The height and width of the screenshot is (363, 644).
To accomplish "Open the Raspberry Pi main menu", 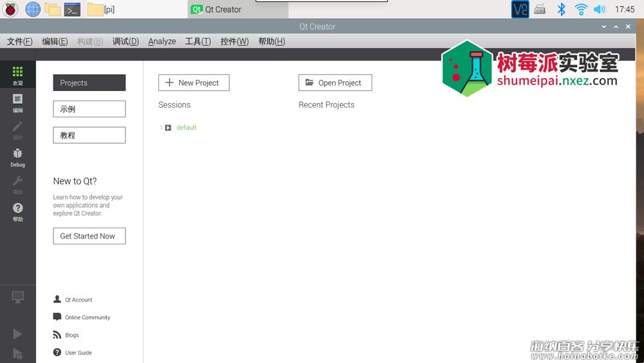I will [x=10, y=9].
